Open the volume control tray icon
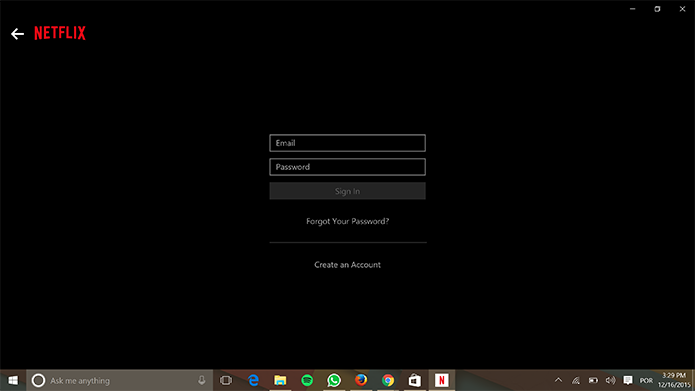 (610, 380)
